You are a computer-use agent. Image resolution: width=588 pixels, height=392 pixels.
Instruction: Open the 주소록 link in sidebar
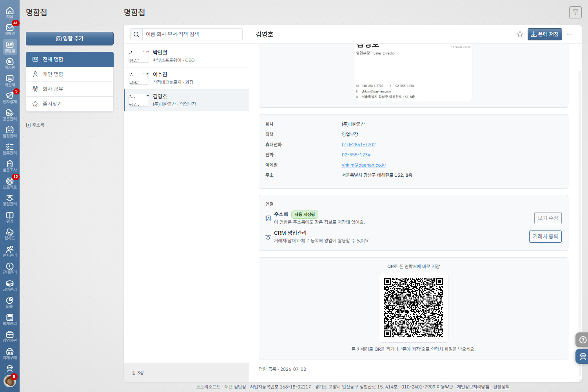click(x=35, y=125)
